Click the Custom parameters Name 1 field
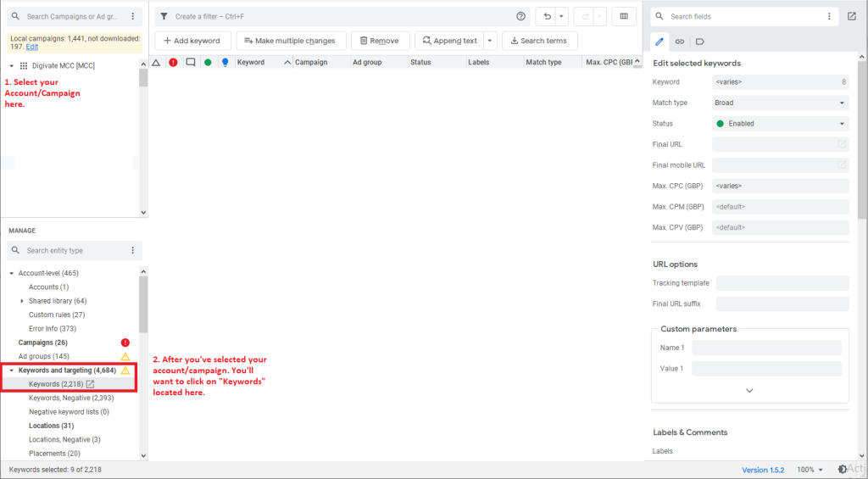This screenshot has width=868, height=479. (766, 348)
